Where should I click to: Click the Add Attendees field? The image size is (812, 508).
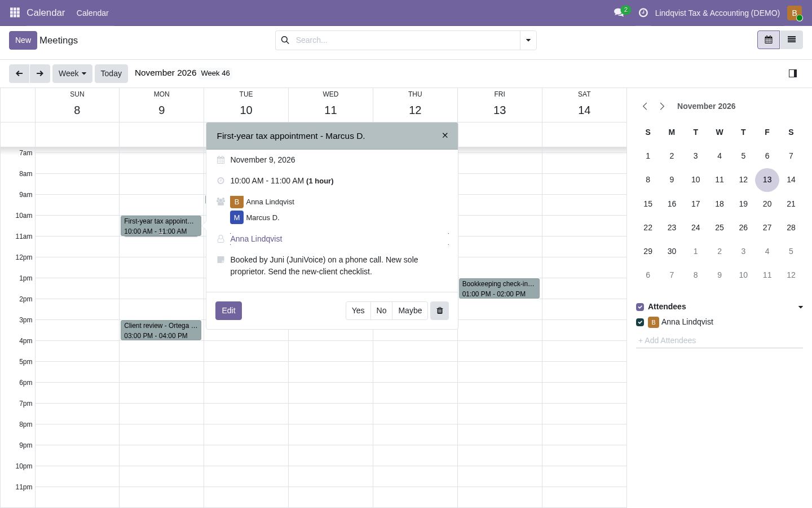719,340
